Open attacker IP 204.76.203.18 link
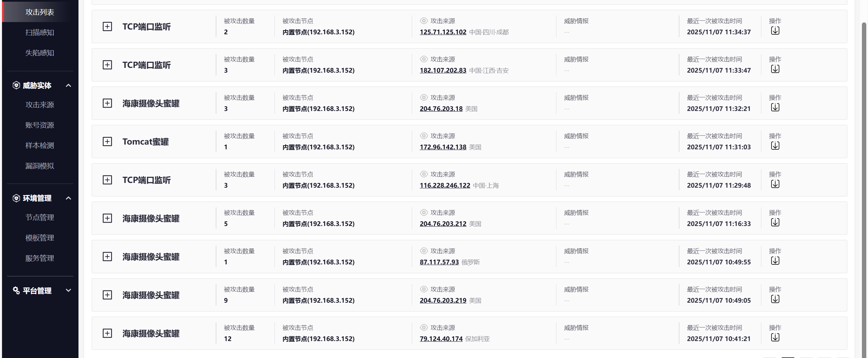This screenshot has height=358, width=868. 441,109
